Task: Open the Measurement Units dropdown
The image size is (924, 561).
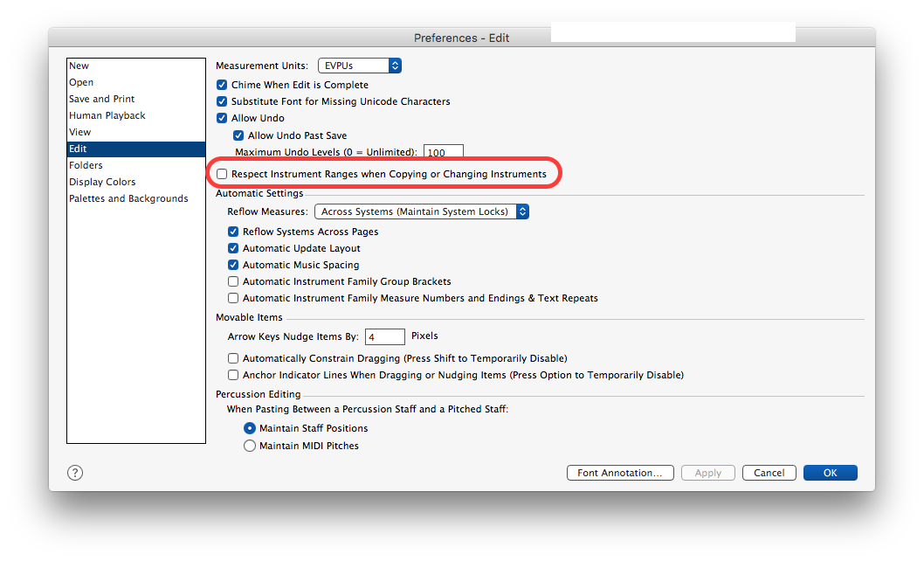Action: [x=358, y=66]
